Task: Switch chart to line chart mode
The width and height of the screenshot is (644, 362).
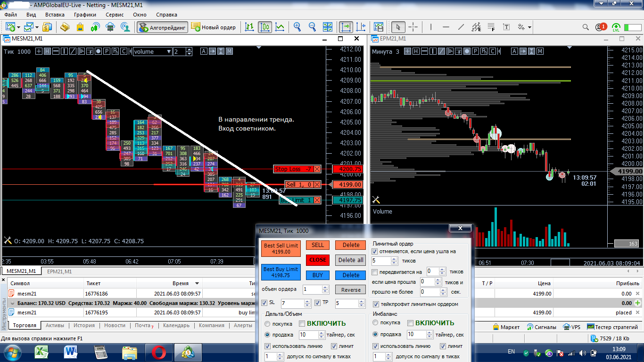Action: coord(280,27)
